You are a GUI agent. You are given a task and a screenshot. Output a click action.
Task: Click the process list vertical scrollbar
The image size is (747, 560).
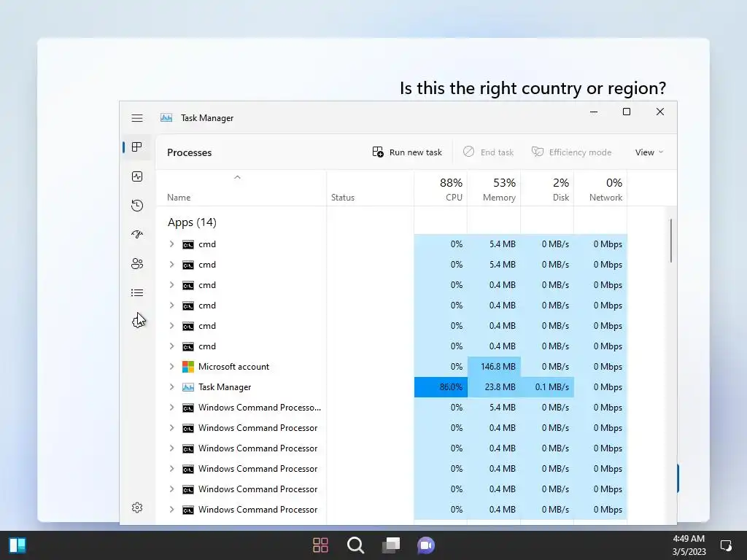point(671,241)
